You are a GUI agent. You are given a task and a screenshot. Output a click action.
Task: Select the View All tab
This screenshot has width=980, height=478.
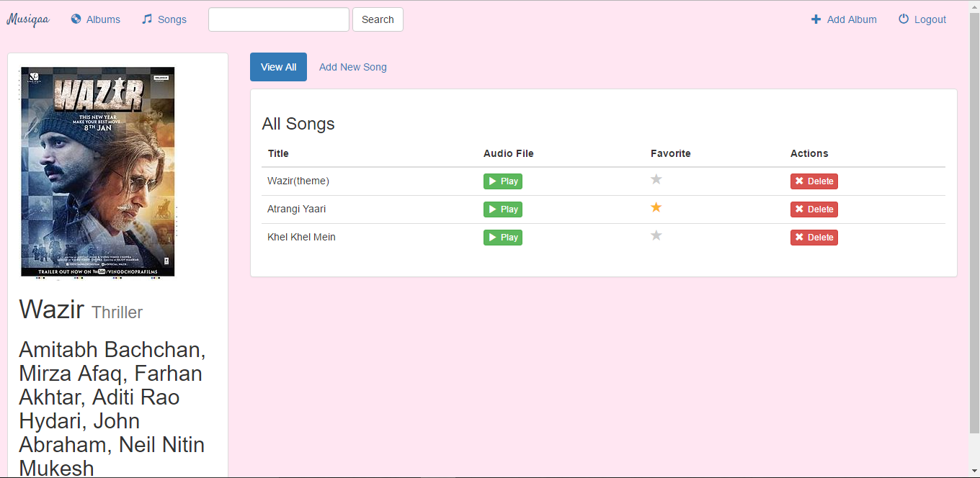pyautogui.click(x=278, y=67)
